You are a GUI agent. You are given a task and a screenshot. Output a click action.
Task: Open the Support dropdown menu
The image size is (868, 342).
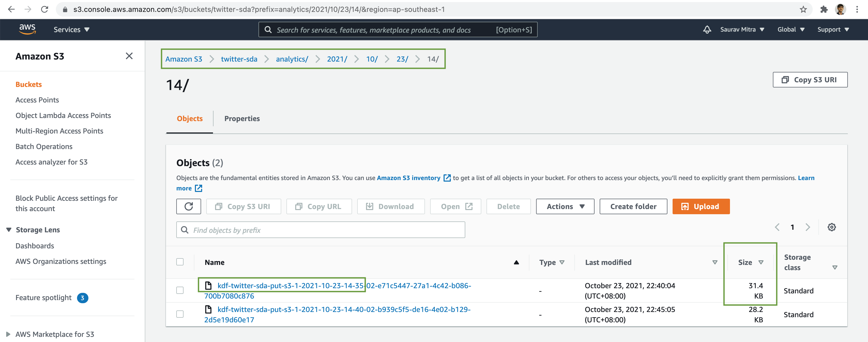click(833, 30)
